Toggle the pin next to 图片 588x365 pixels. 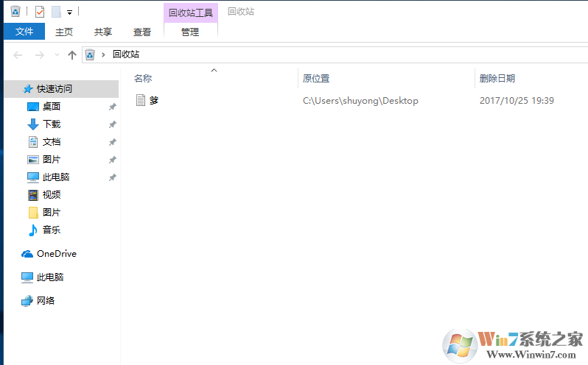112,160
